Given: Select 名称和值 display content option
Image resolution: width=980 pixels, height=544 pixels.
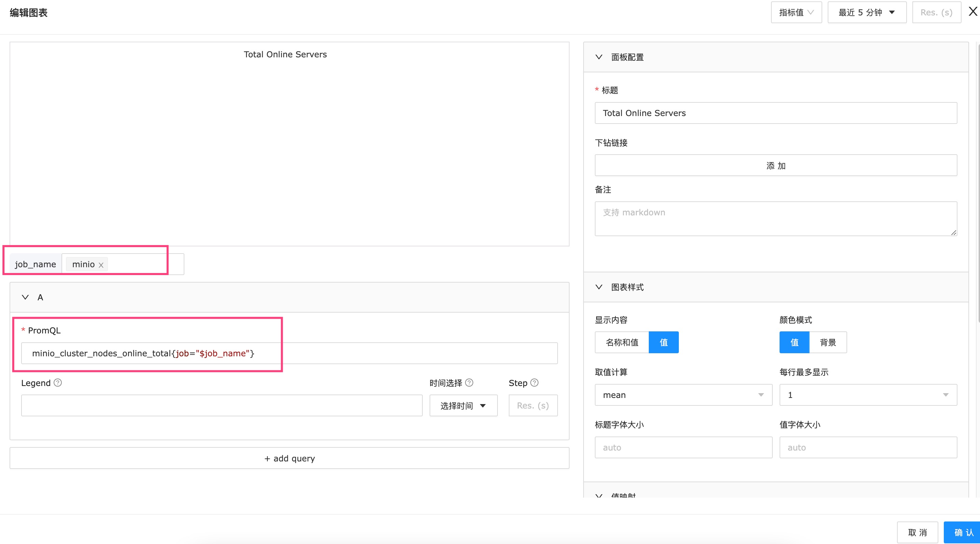Looking at the screenshot, I should point(622,343).
